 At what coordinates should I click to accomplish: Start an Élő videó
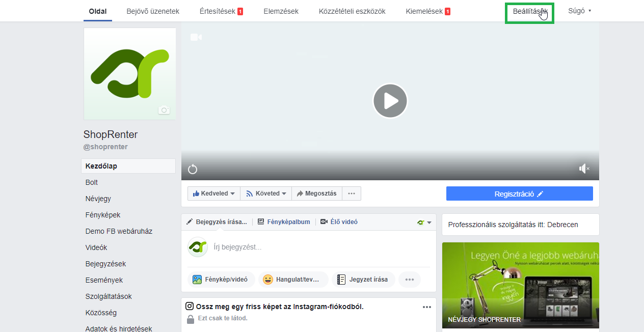pyautogui.click(x=339, y=222)
